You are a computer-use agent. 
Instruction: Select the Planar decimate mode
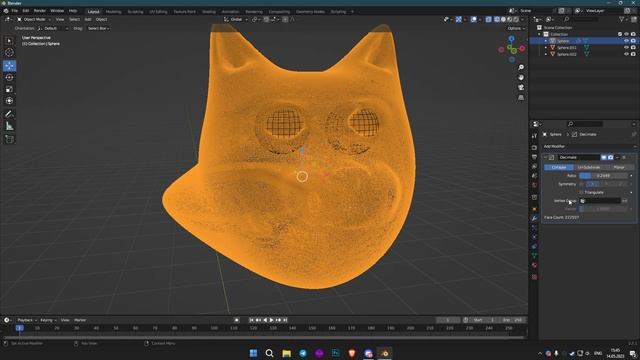[619, 167]
